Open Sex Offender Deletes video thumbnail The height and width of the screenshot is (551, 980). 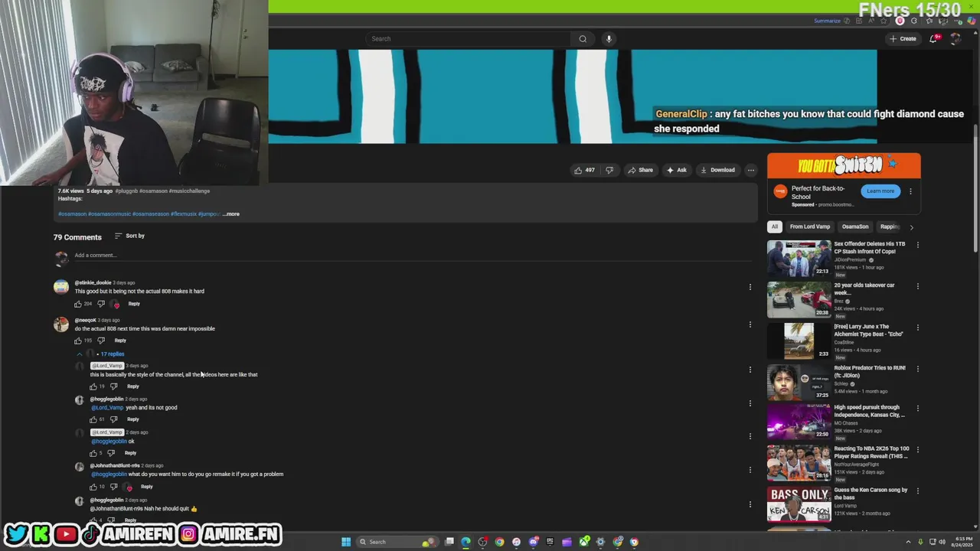click(799, 259)
